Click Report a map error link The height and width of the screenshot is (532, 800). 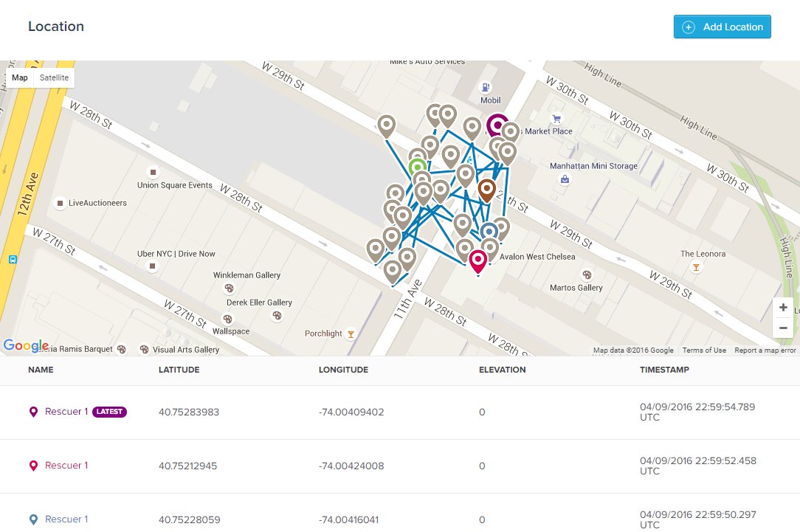[x=765, y=350]
